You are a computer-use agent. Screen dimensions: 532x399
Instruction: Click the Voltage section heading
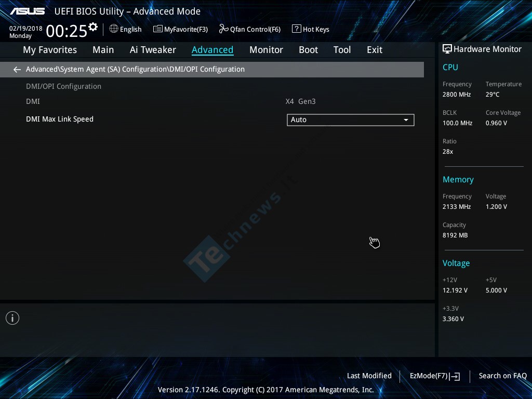[x=456, y=263]
